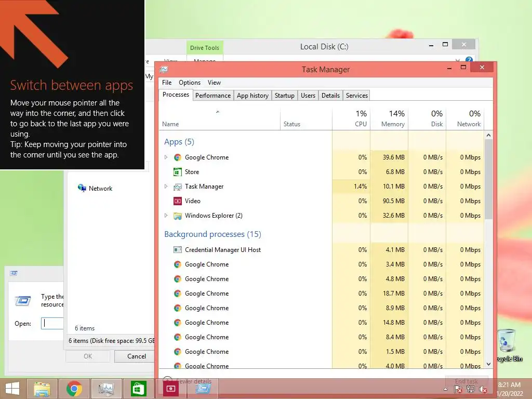Select the Background processes (15) heading

(x=212, y=234)
